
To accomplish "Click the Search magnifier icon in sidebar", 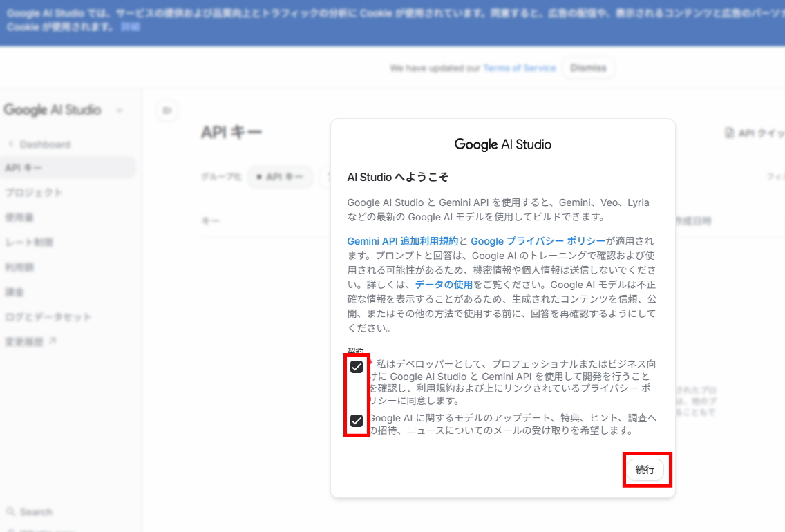I will (10, 512).
